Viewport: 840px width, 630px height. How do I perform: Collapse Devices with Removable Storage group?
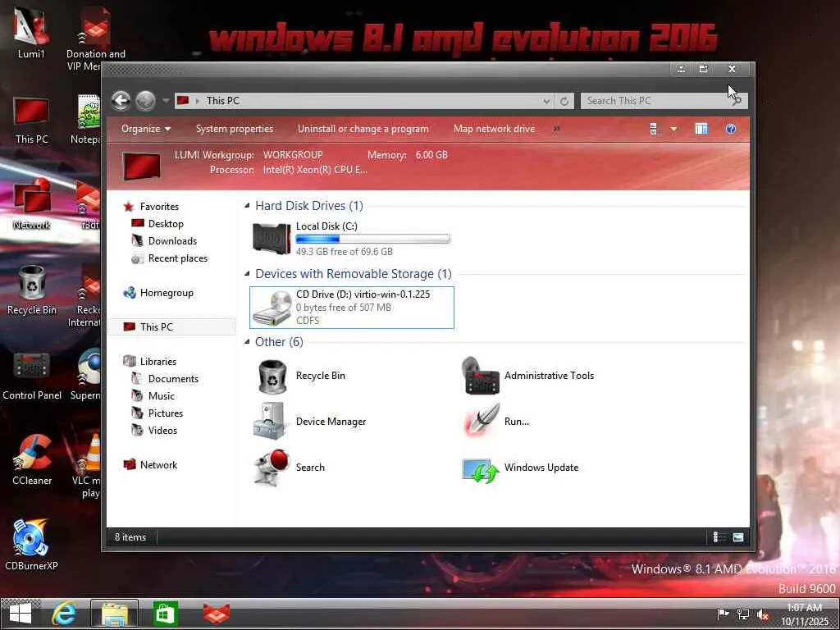[x=247, y=274]
